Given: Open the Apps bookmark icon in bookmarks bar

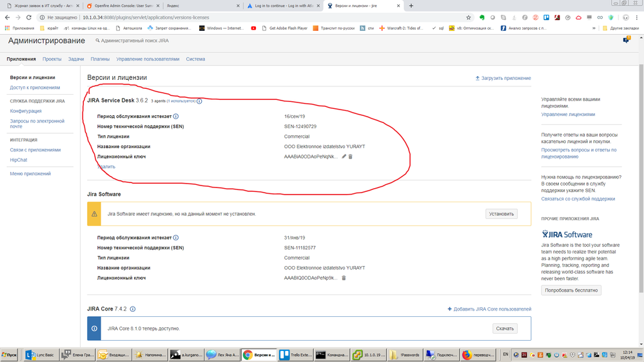Looking at the screenshot, I should point(7,28).
